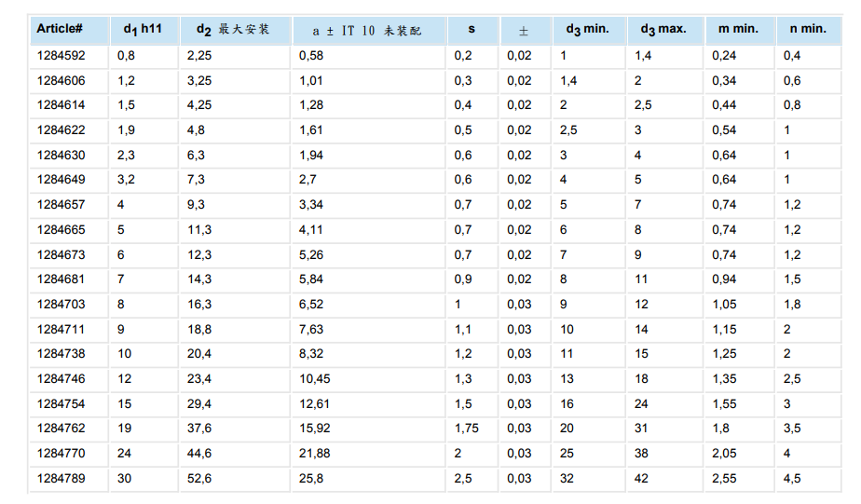The image size is (861, 504).
Task: Click article number 1284649
Action: (61, 180)
